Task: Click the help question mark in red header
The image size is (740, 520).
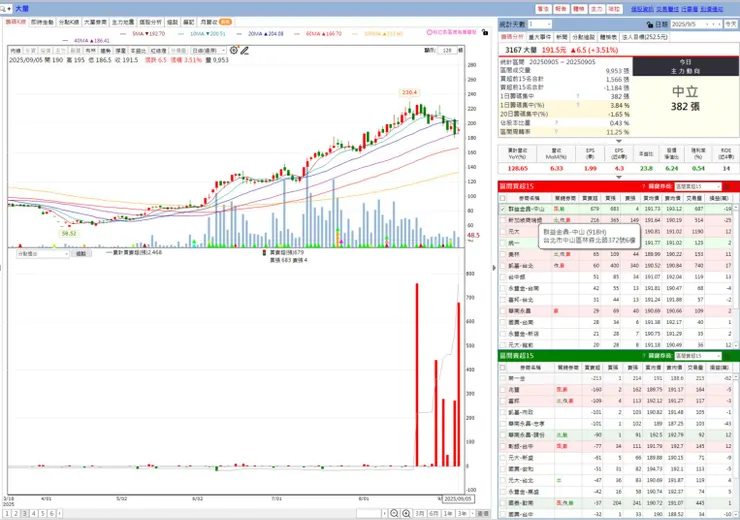Action: coord(643,186)
